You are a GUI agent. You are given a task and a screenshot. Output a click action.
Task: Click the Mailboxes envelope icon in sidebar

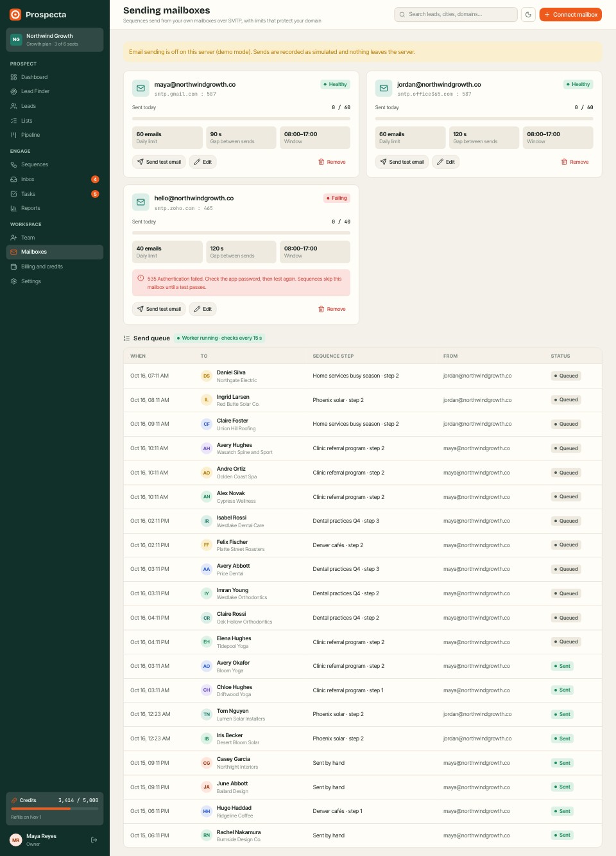pyautogui.click(x=13, y=252)
